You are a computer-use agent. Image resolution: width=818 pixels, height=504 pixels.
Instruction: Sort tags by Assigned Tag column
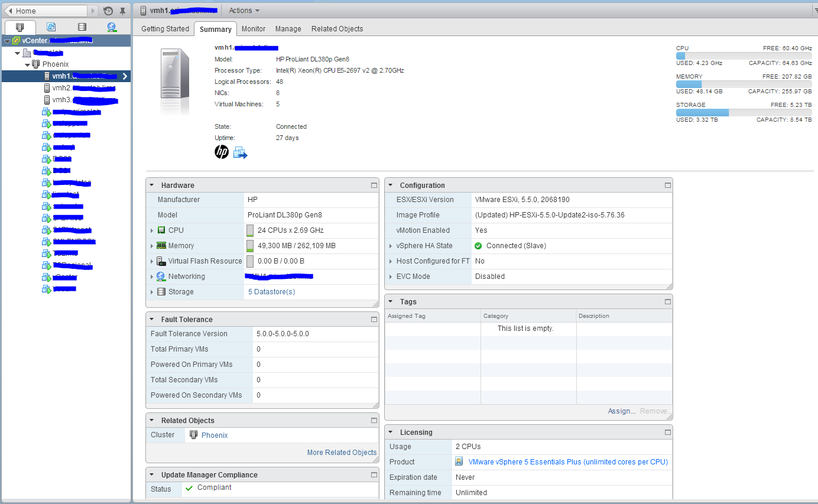(433, 316)
